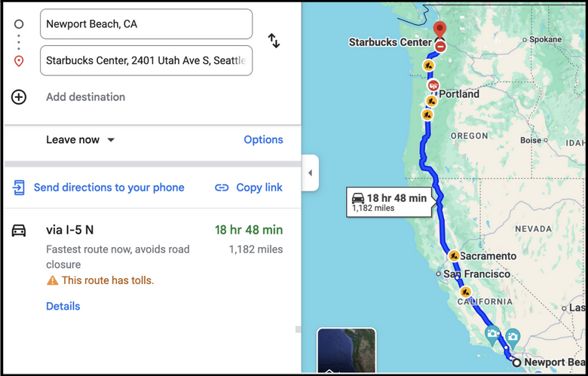Click the red road closure icon near Starbucks Center
This screenshot has width=588, height=376.
point(440,47)
